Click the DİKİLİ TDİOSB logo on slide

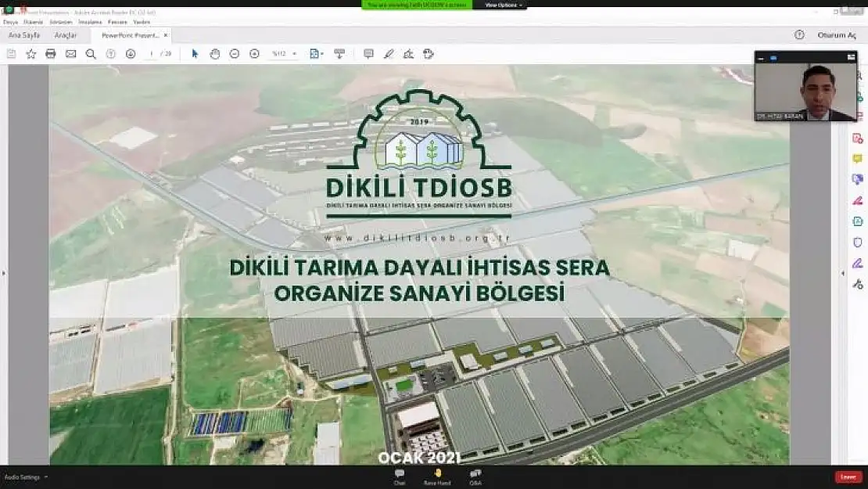419,153
